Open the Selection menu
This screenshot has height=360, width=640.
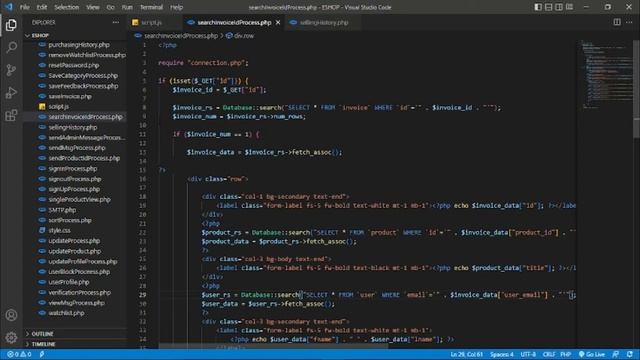[67, 7]
